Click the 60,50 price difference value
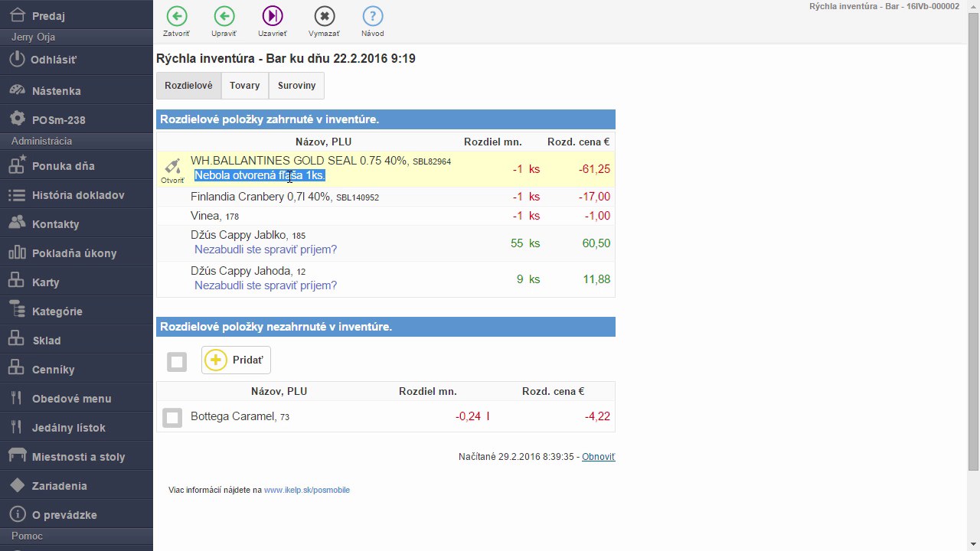 click(596, 243)
